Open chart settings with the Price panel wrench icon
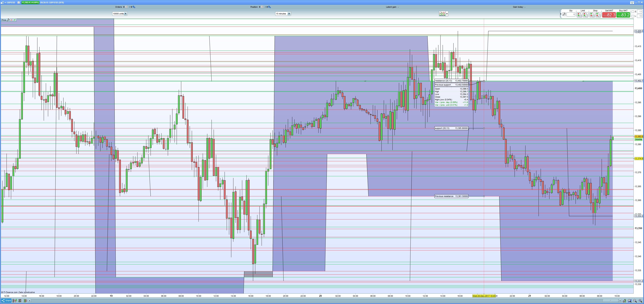 coord(8,20)
